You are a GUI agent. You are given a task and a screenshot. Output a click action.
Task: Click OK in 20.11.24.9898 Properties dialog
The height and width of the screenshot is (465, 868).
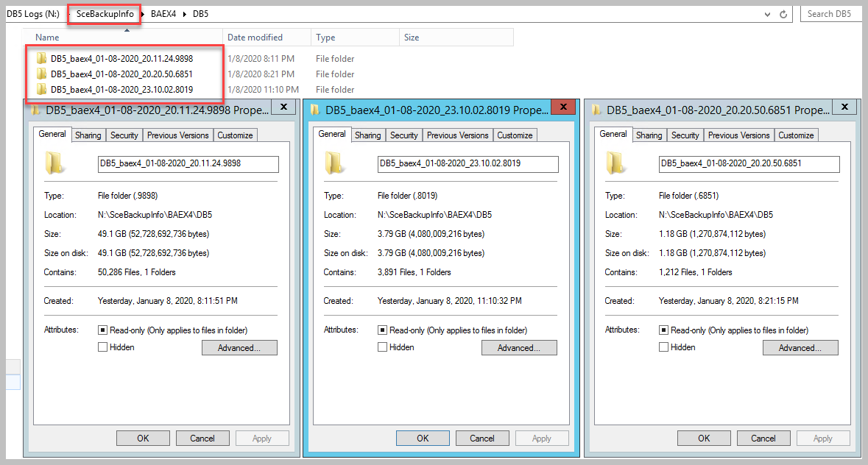pos(143,439)
